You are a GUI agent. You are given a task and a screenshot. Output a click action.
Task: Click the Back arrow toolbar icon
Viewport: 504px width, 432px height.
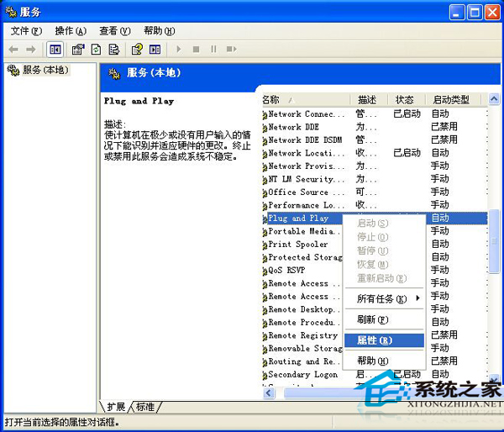[13, 50]
